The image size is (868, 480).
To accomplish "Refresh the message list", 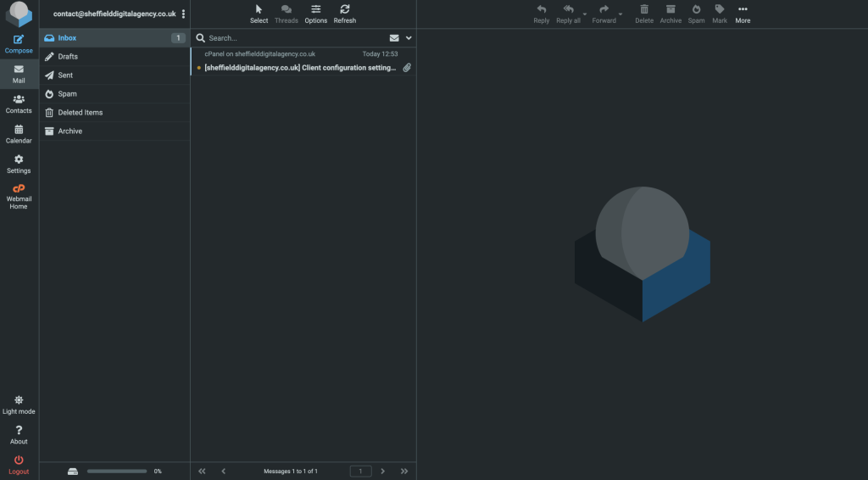I will (x=344, y=14).
